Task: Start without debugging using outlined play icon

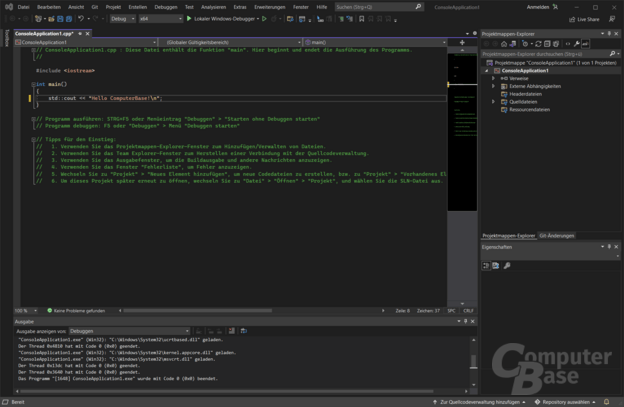Action: pos(264,19)
